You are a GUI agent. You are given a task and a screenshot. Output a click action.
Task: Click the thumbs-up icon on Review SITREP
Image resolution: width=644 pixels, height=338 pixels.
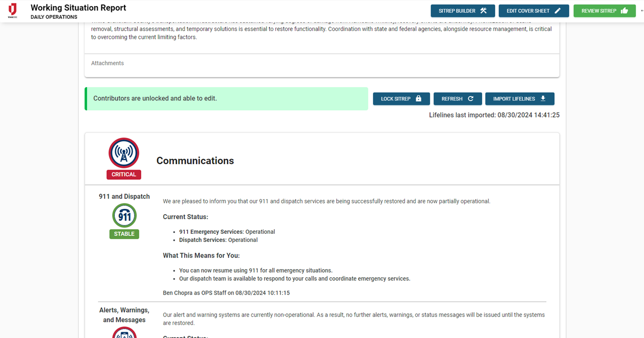click(x=624, y=11)
